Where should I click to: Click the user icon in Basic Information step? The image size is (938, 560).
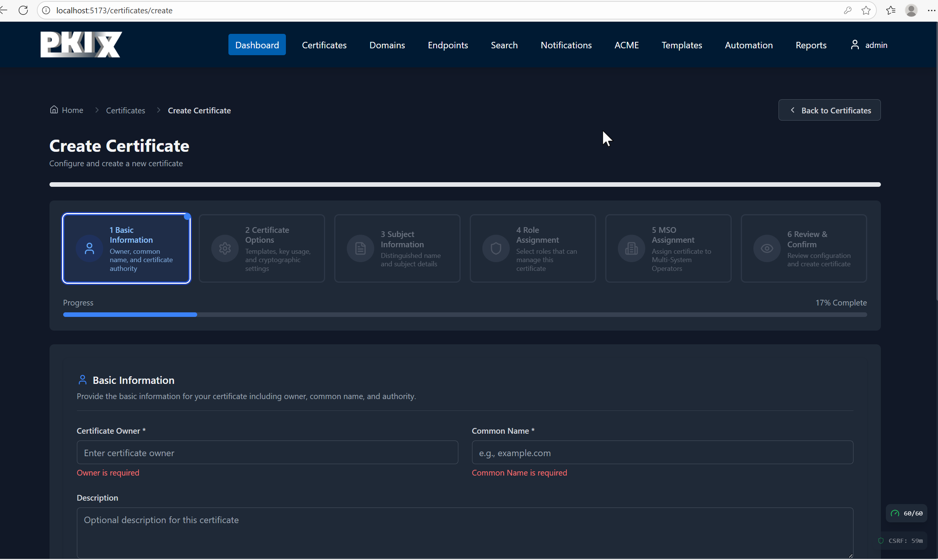(89, 249)
